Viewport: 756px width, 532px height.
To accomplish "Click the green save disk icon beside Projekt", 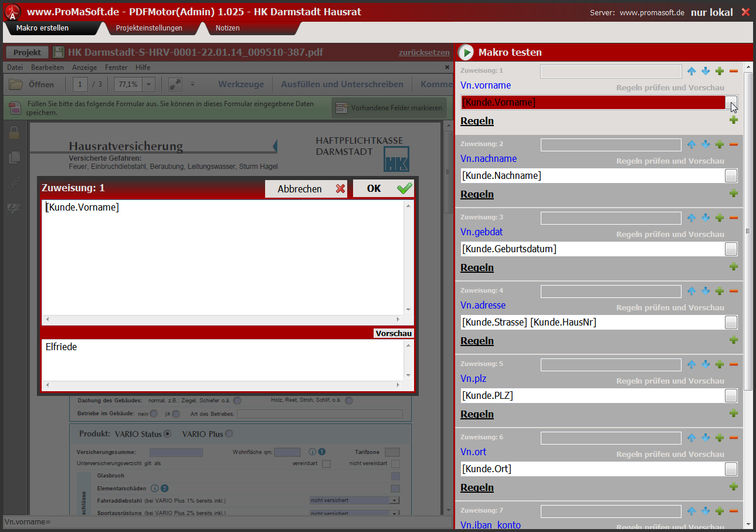I will (x=59, y=52).
